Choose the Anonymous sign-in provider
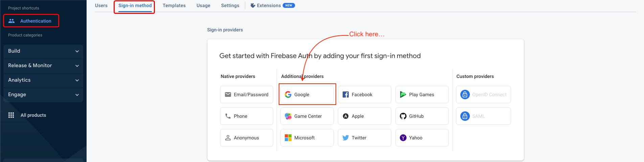 [247, 138]
